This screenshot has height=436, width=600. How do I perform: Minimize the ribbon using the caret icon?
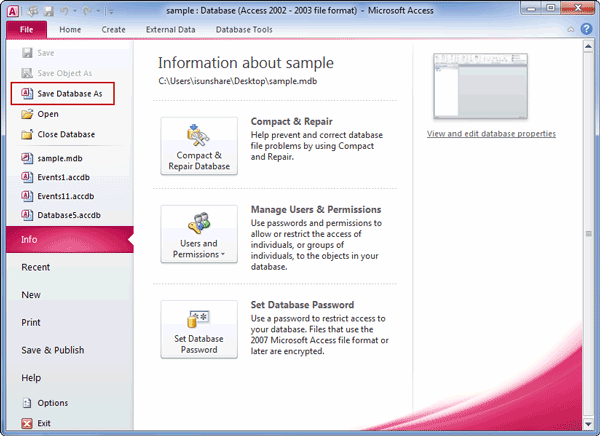click(x=570, y=29)
